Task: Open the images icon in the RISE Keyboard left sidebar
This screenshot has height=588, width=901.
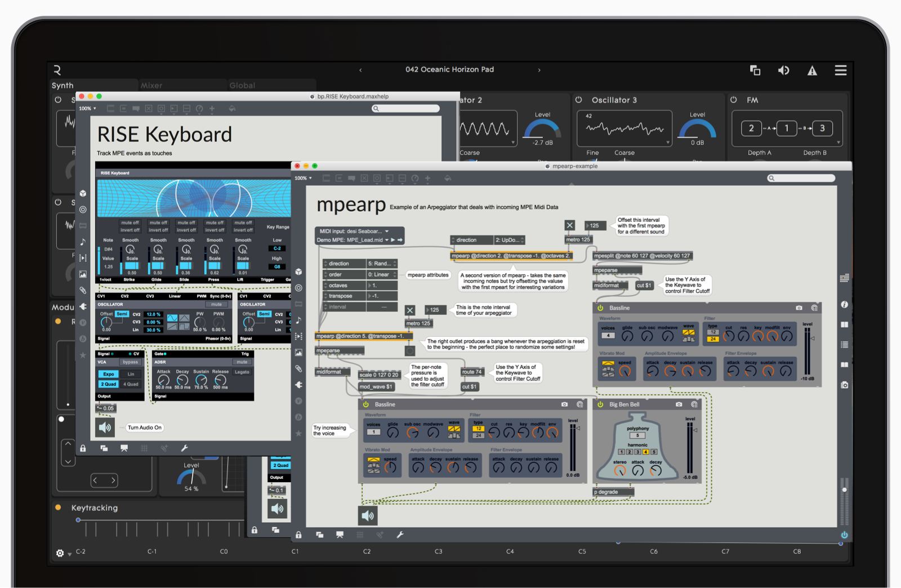Action: tap(83, 274)
